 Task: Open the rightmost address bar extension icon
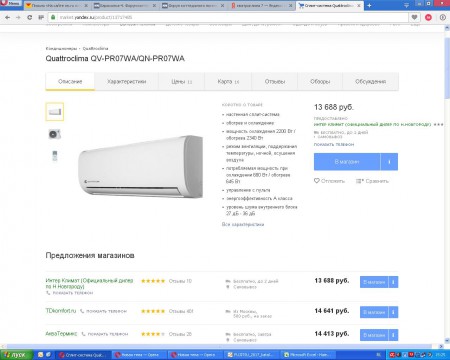click(x=443, y=17)
